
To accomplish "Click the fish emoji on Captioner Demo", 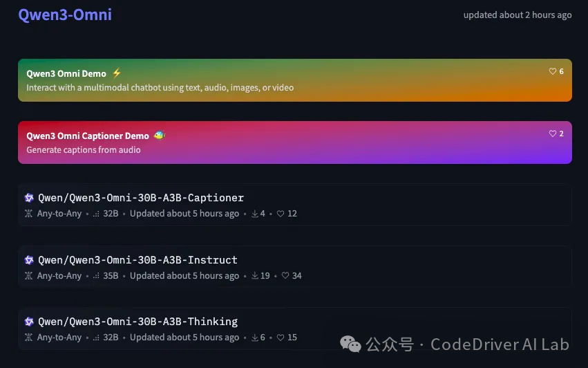I will 160,135.
